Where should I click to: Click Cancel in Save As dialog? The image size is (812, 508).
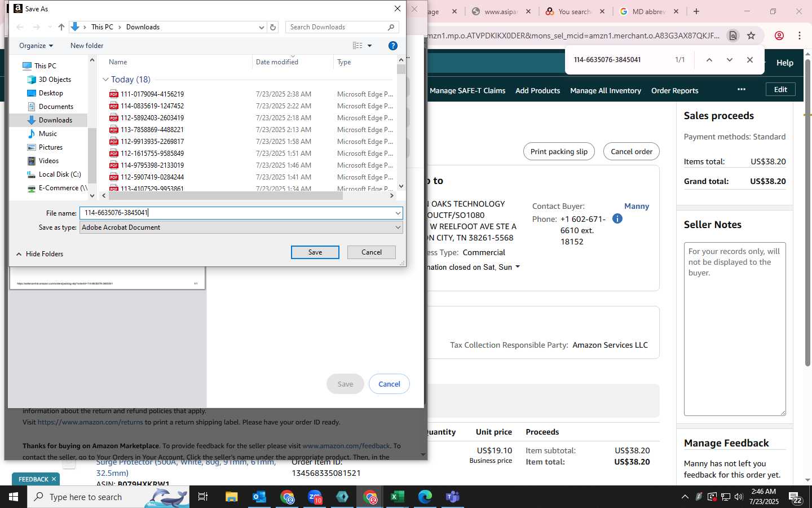(x=372, y=252)
